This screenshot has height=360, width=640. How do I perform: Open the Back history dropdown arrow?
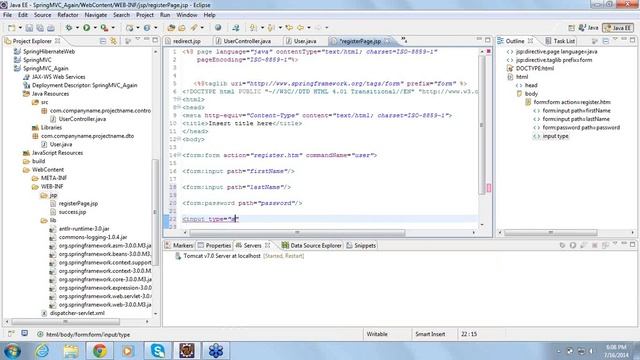[x=309, y=28]
